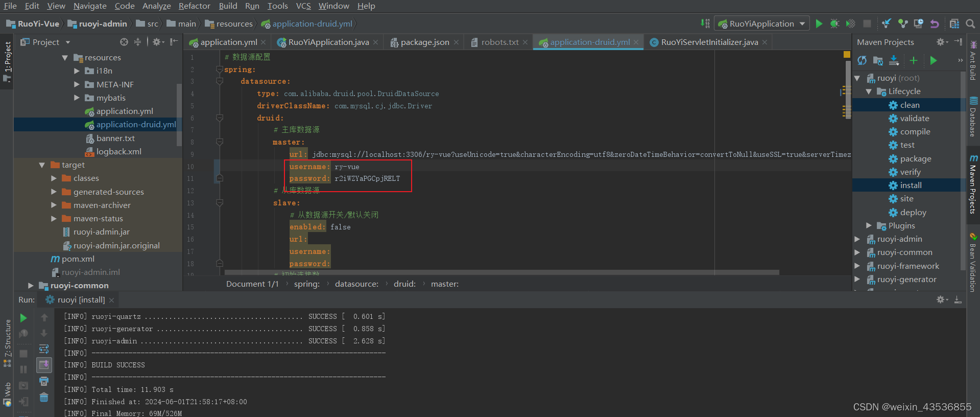
Task: Toggle the Database tool window
Action: pyautogui.click(x=973, y=117)
